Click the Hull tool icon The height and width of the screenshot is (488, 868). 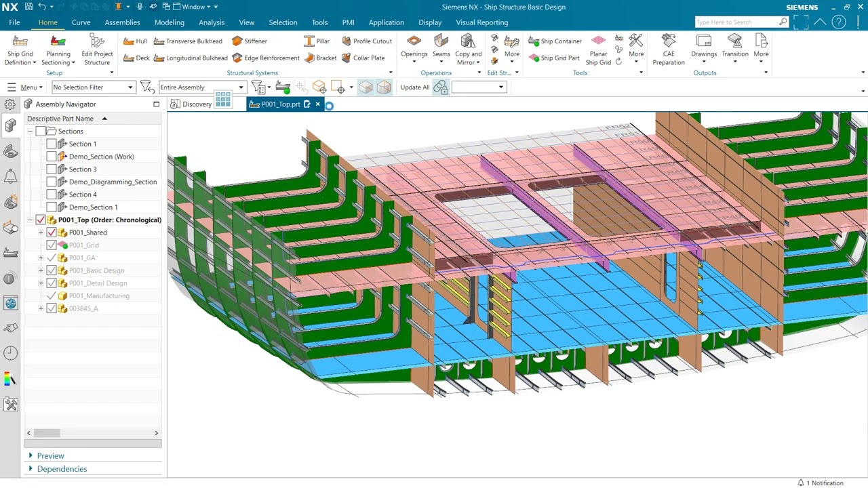pyautogui.click(x=129, y=41)
